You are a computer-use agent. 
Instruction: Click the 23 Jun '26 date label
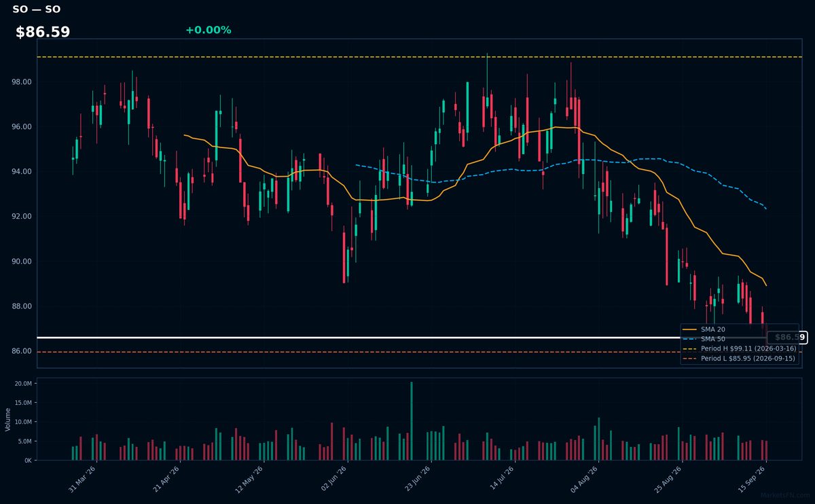pos(416,480)
